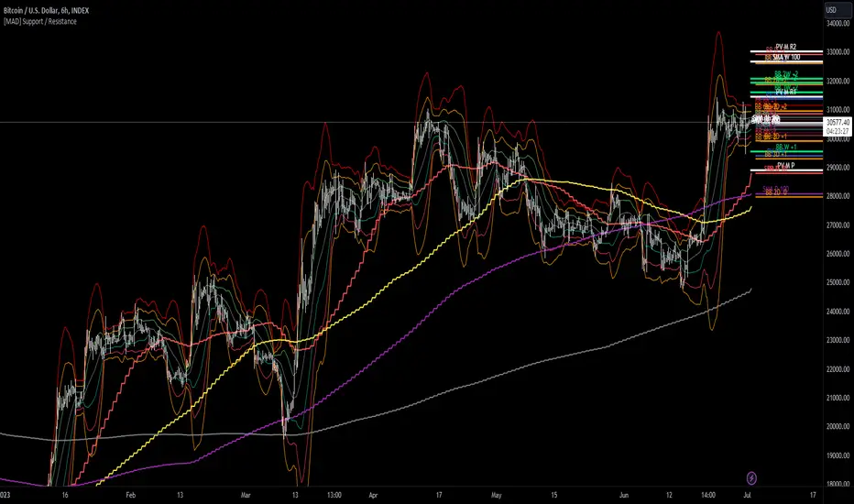Select the [MAD] Support / Resistance indicator legend
The image size is (854, 504).
pos(39,22)
